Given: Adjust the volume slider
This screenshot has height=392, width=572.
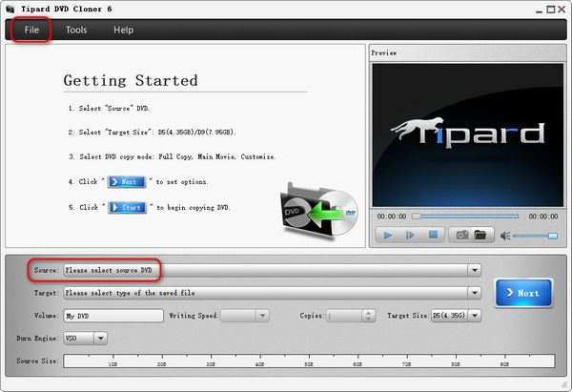Looking at the screenshot, I should (535, 237).
